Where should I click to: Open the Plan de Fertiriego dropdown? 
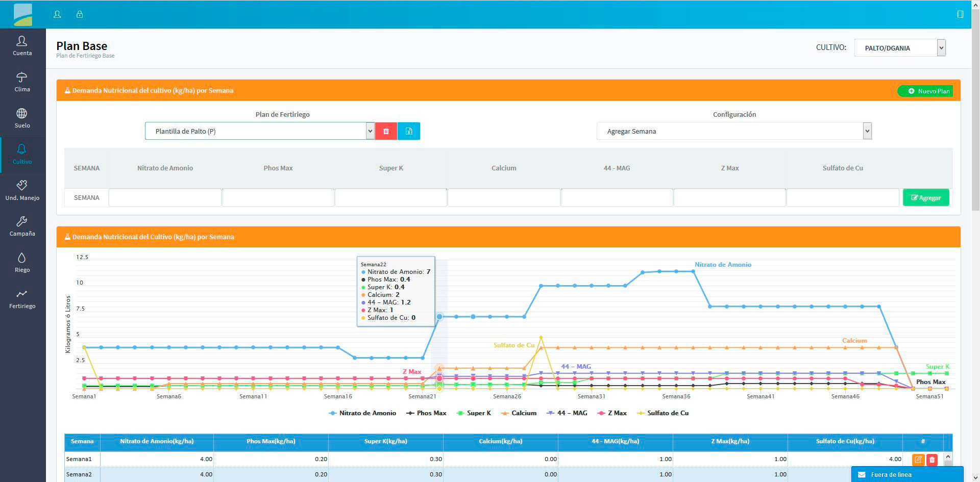pos(260,131)
